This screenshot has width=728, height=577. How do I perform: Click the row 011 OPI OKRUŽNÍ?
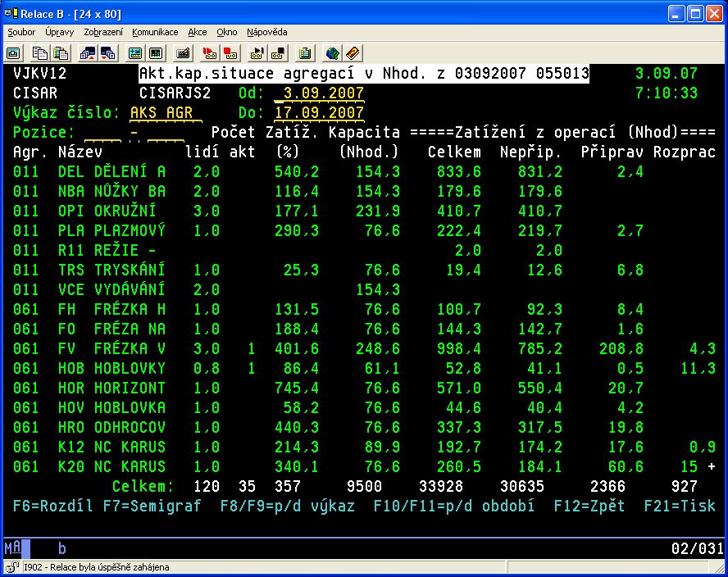click(364, 211)
